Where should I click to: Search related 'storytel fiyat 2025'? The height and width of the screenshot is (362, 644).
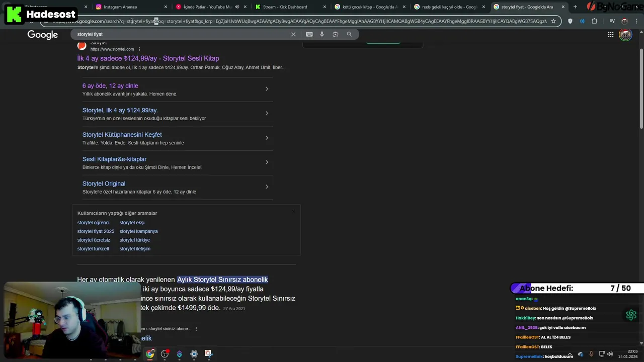(x=96, y=231)
